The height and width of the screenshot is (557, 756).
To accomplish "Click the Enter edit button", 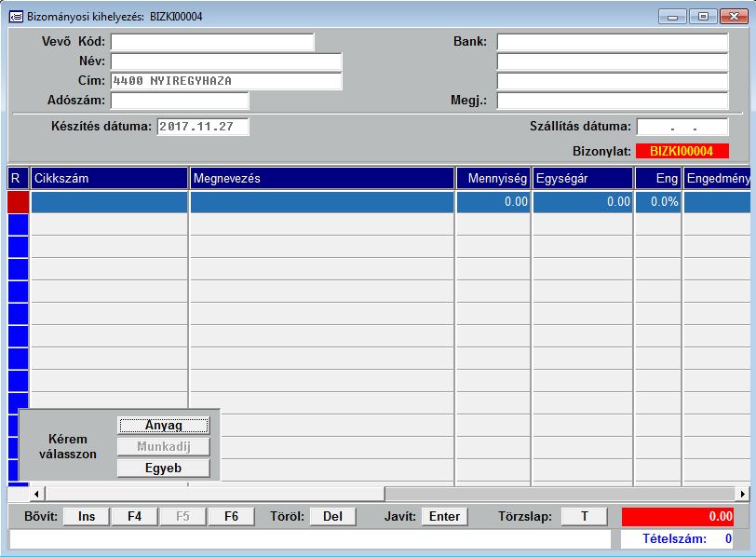I will (x=444, y=517).
